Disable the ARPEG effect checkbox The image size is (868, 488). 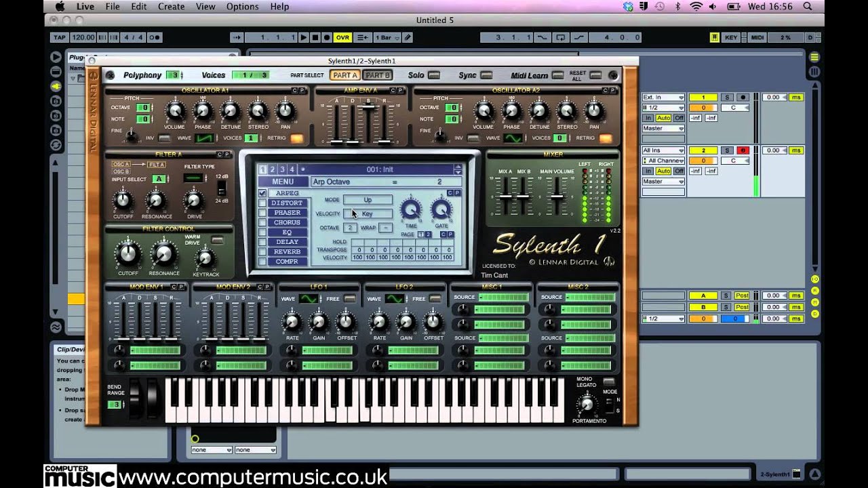point(262,193)
